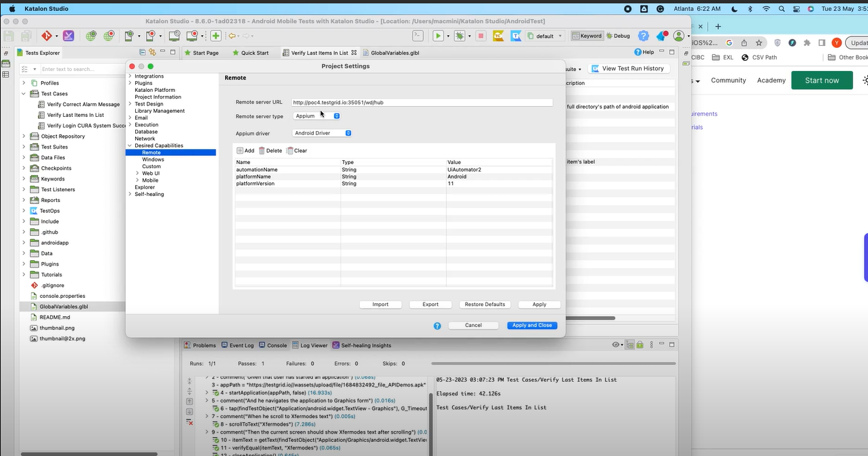
Task: Expand the Self-healing settings node
Action: [130, 195]
